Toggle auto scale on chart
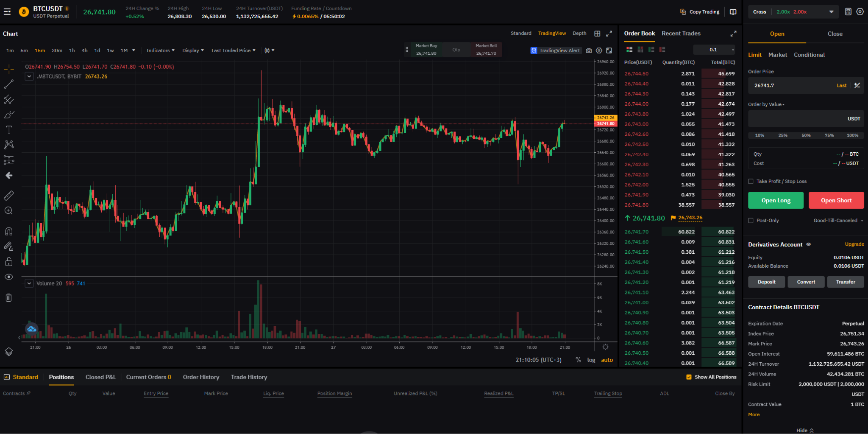The width and height of the screenshot is (868, 434). click(x=607, y=360)
